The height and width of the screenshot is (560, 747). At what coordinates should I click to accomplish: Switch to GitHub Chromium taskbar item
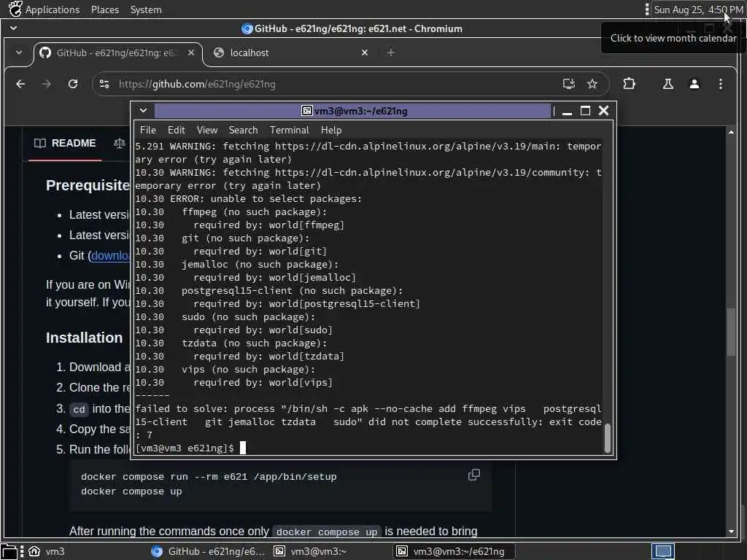point(208,551)
